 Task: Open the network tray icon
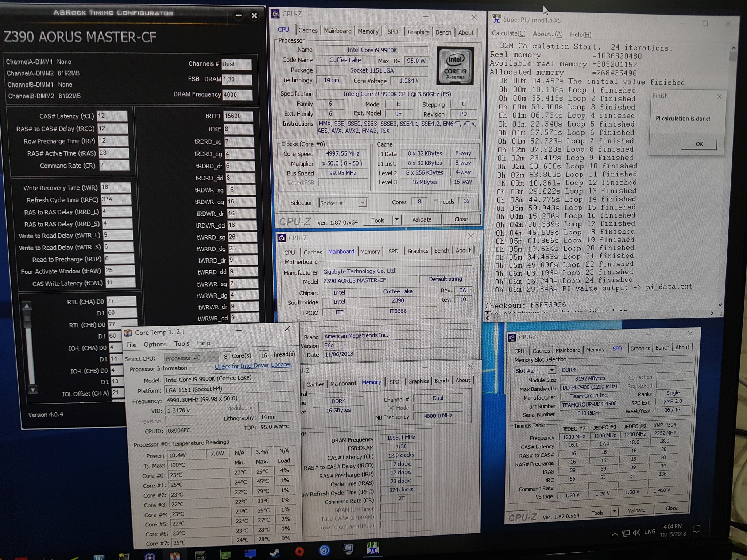point(626,533)
